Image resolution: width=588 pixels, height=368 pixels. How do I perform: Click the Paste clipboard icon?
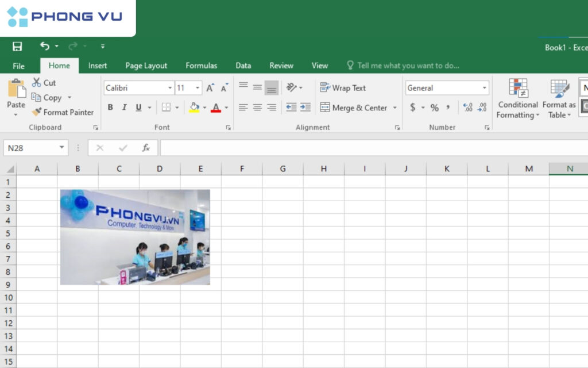tap(17, 89)
